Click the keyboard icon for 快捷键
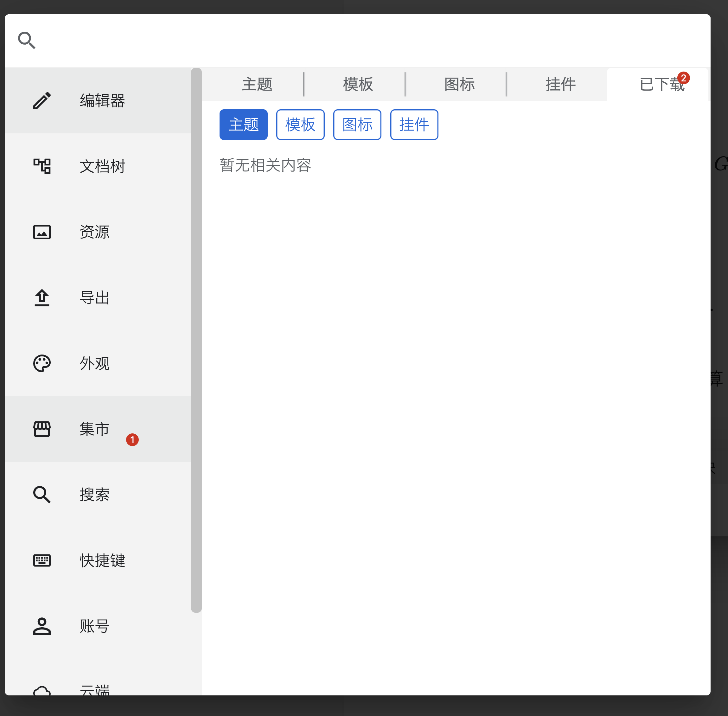The width and height of the screenshot is (728, 716). tap(42, 560)
